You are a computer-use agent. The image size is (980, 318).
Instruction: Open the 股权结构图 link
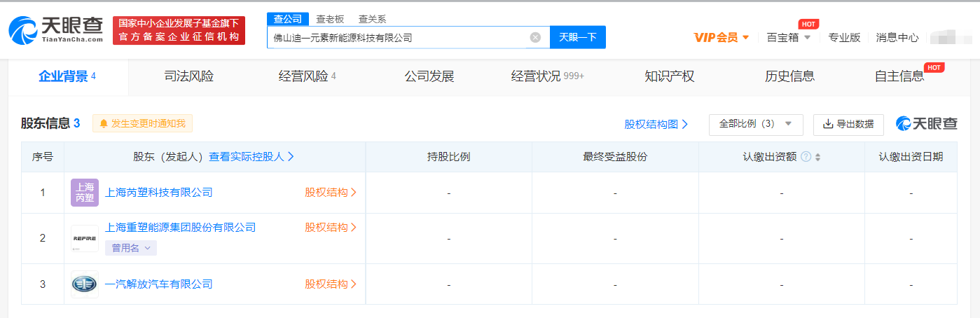[x=656, y=124]
